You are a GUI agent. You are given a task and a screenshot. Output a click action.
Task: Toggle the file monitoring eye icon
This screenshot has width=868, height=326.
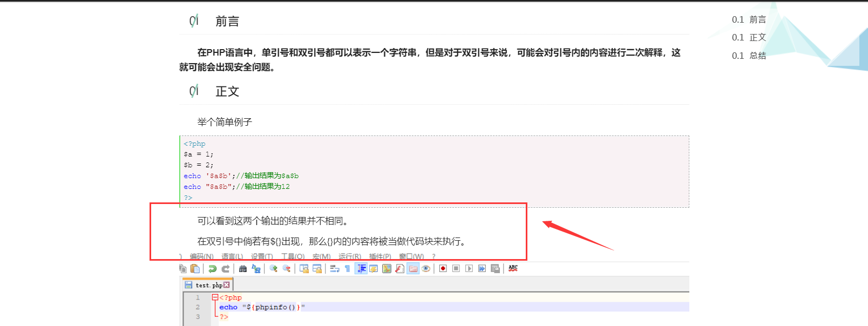(426, 269)
